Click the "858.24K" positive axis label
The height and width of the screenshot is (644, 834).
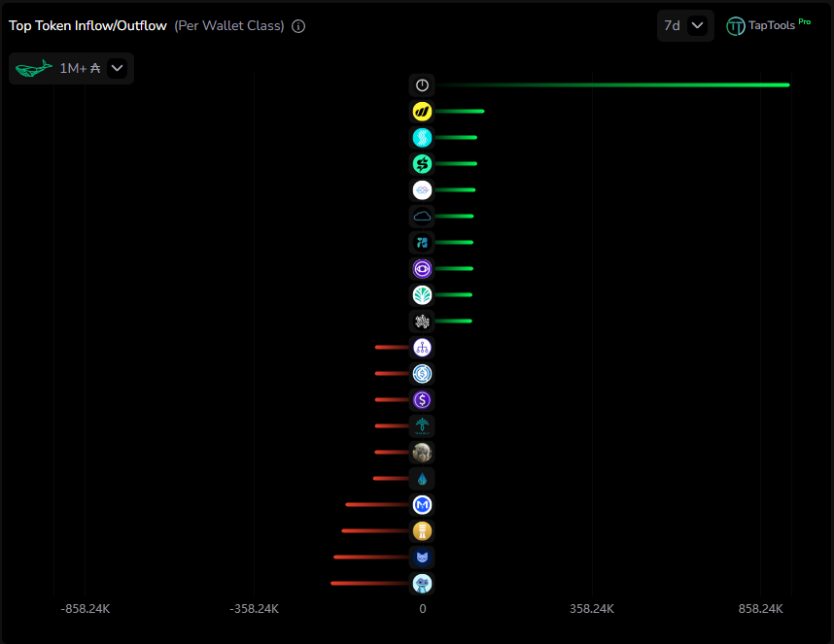[x=760, y=609]
